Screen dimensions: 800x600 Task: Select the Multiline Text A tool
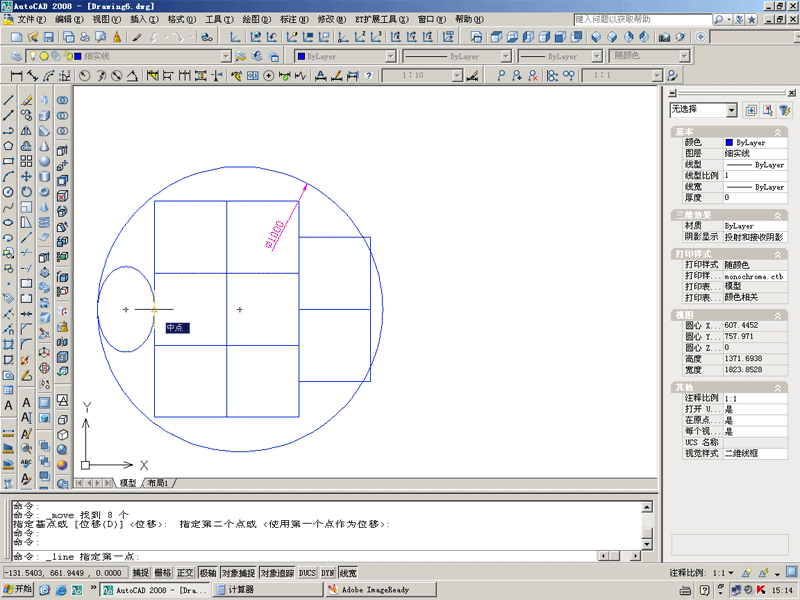click(x=8, y=406)
